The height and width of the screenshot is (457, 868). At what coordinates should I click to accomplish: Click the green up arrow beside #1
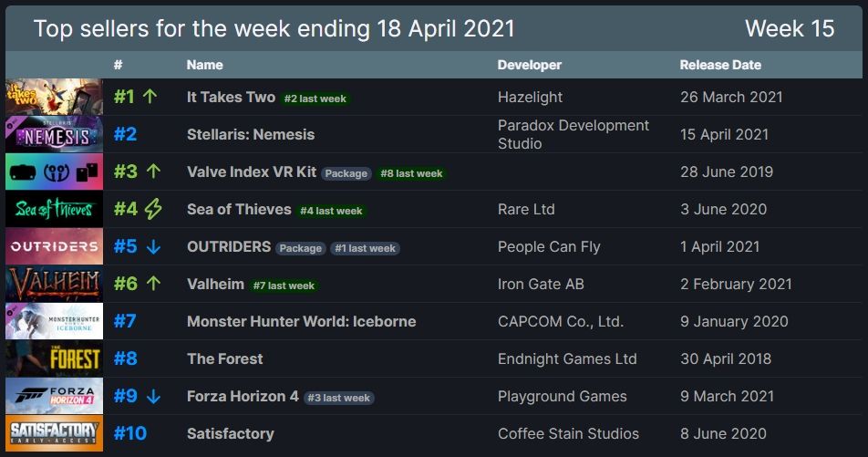pos(150,97)
